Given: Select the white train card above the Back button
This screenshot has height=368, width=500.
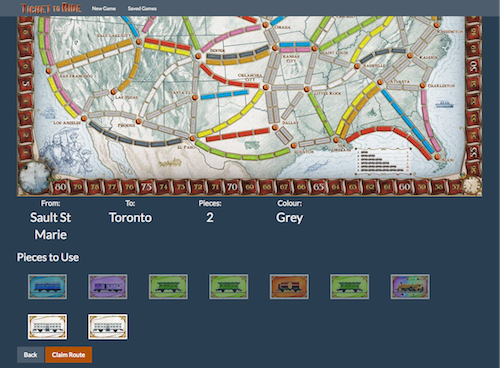Looking at the screenshot, I should click(x=47, y=326).
